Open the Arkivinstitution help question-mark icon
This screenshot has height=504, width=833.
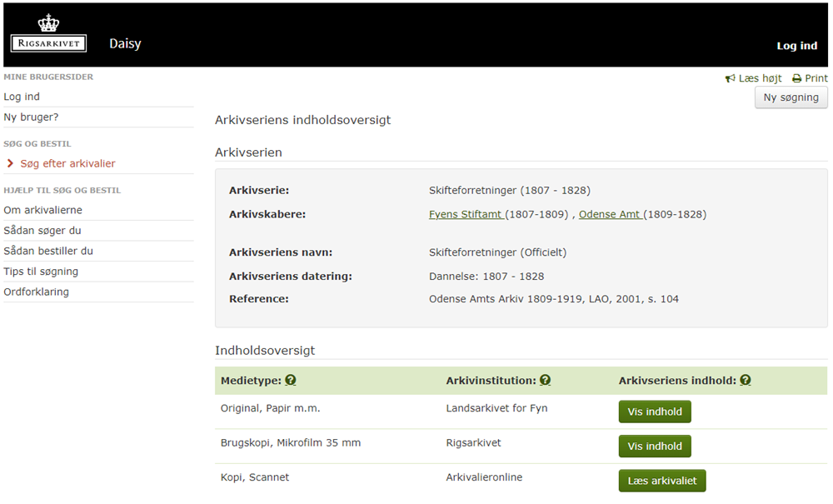coord(545,380)
